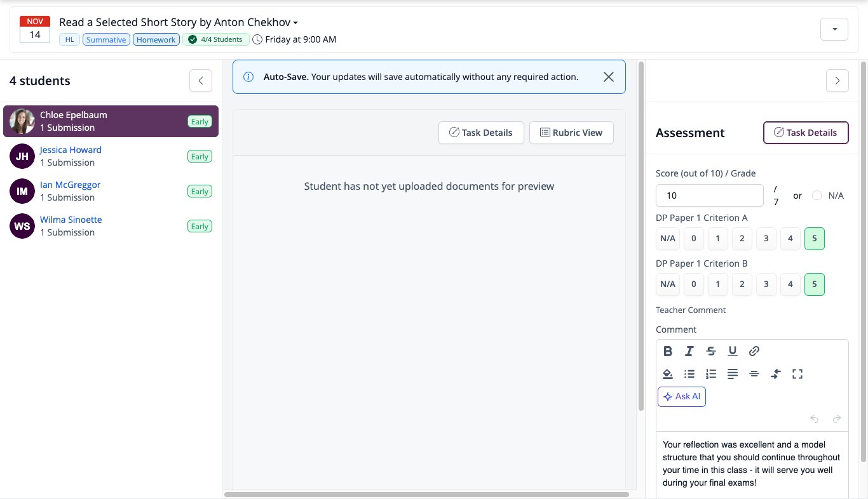The width and height of the screenshot is (868, 499).
Task: Undo the last comment edit
Action: pyautogui.click(x=815, y=419)
